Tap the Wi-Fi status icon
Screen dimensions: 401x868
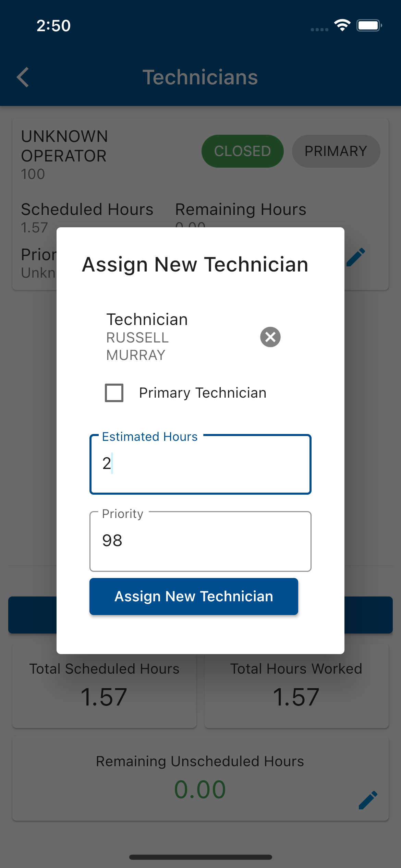(342, 25)
